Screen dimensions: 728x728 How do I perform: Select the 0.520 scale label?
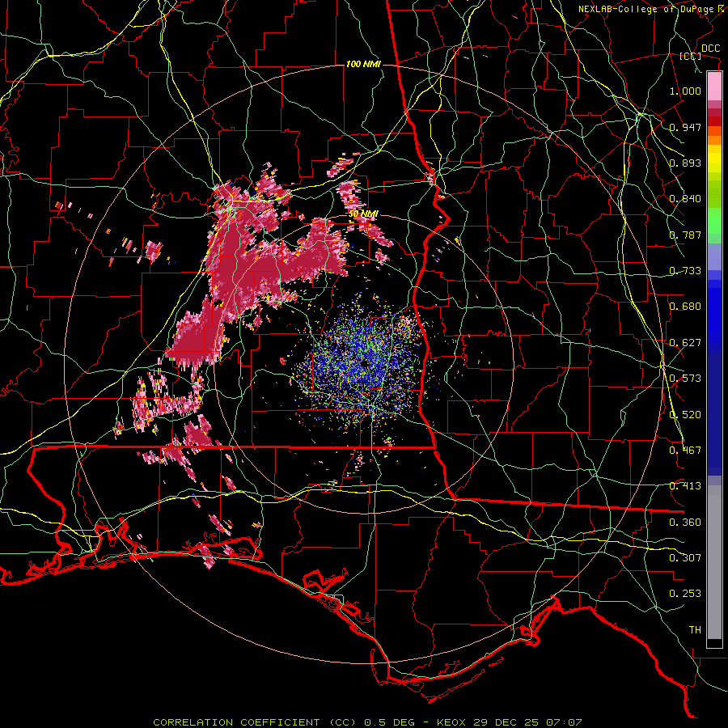pyautogui.click(x=685, y=415)
